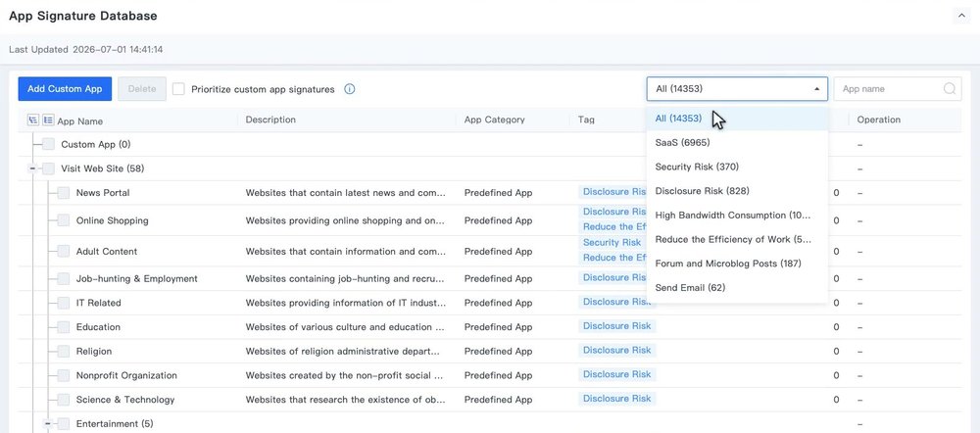
Task: Click the Education row's Disclosure Risk tag
Action: (616, 326)
